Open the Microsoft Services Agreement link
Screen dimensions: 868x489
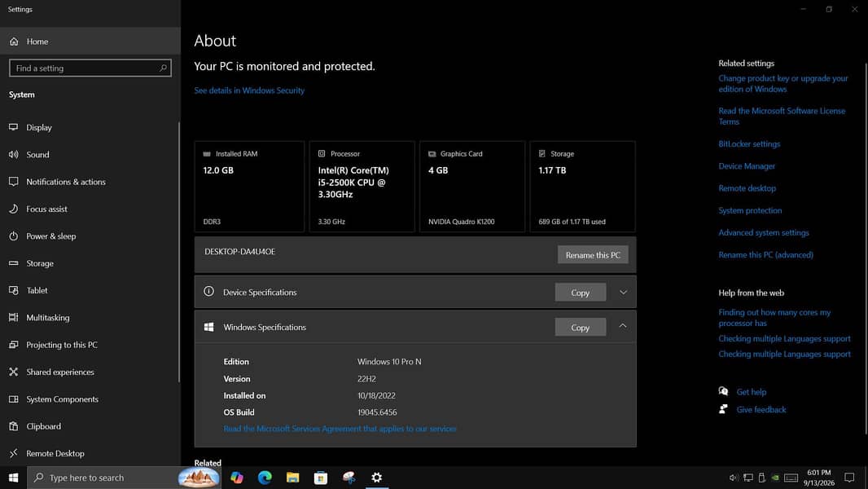(340, 429)
